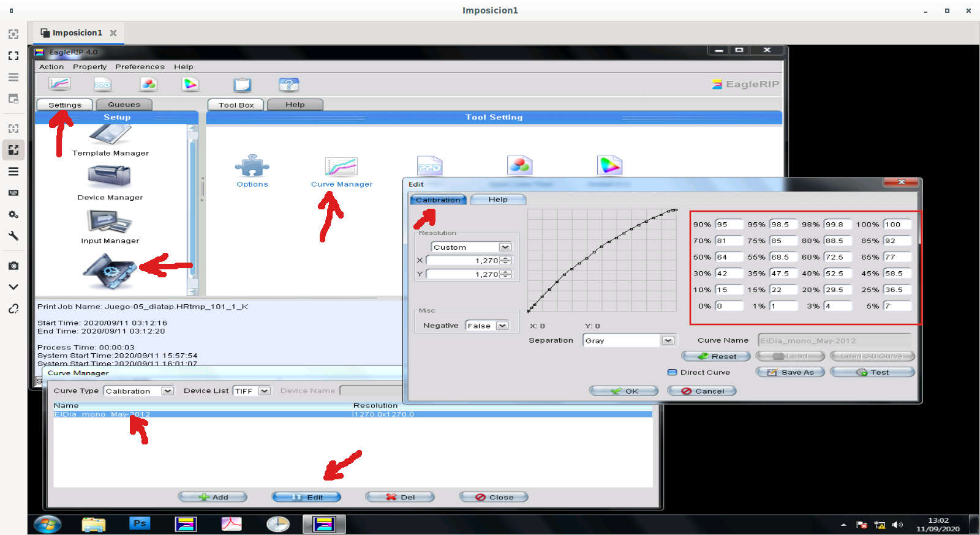Click the Template Manager icon
The width and height of the screenshot is (980, 535).
[110, 136]
